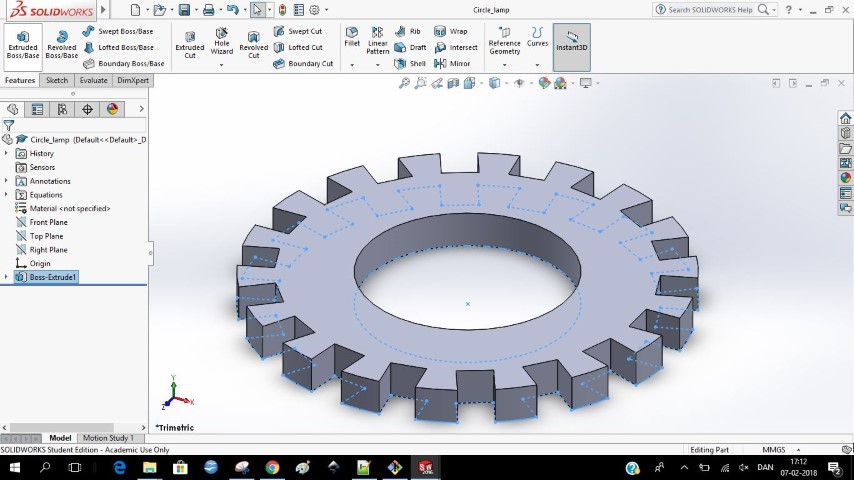Click the Undo arrow
This screenshot has height=480, width=854.
233,10
